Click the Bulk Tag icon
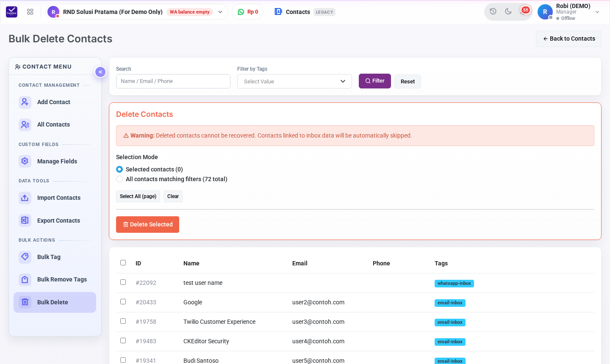This screenshot has height=364, width=610. tap(25, 257)
